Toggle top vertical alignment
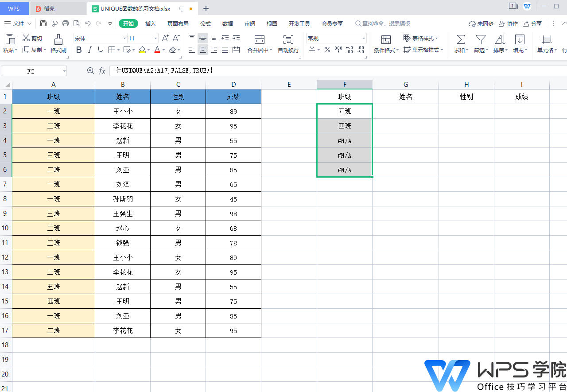This screenshot has width=567, height=392. pyautogui.click(x=191, y=39)
